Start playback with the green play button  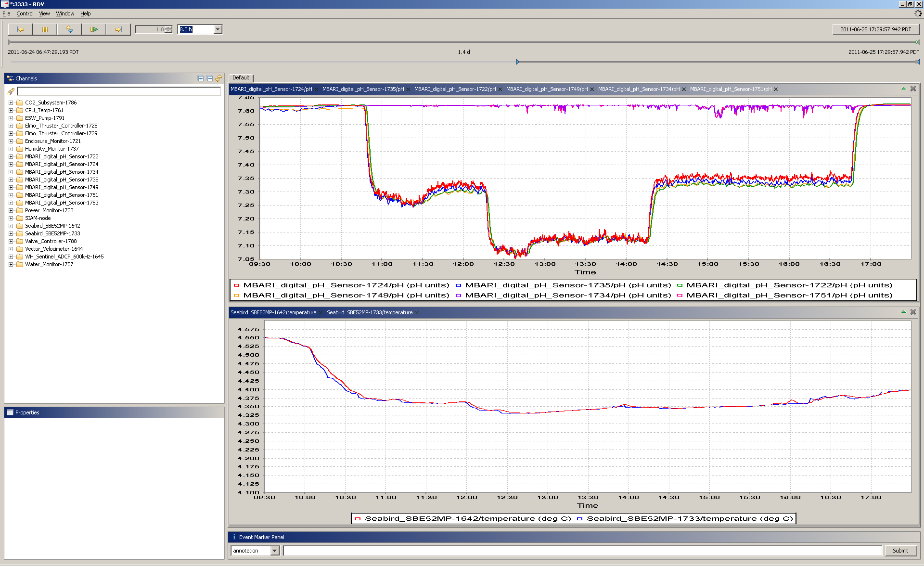94,29
